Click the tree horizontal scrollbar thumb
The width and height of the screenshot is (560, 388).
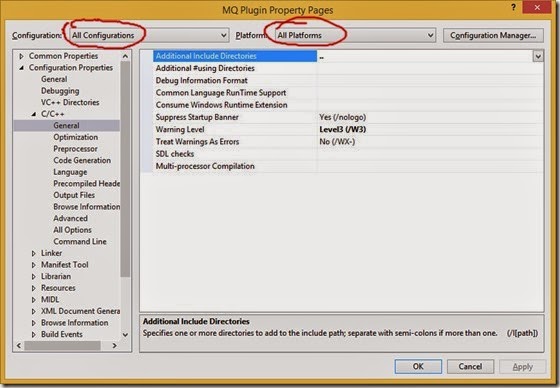pyautogui.click(x=62, y=345)
